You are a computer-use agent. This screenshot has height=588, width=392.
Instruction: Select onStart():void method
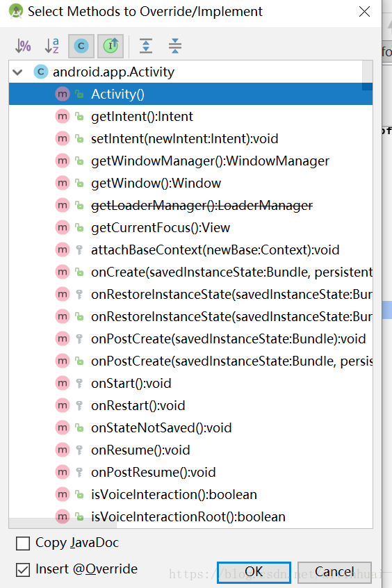(190, 383)
